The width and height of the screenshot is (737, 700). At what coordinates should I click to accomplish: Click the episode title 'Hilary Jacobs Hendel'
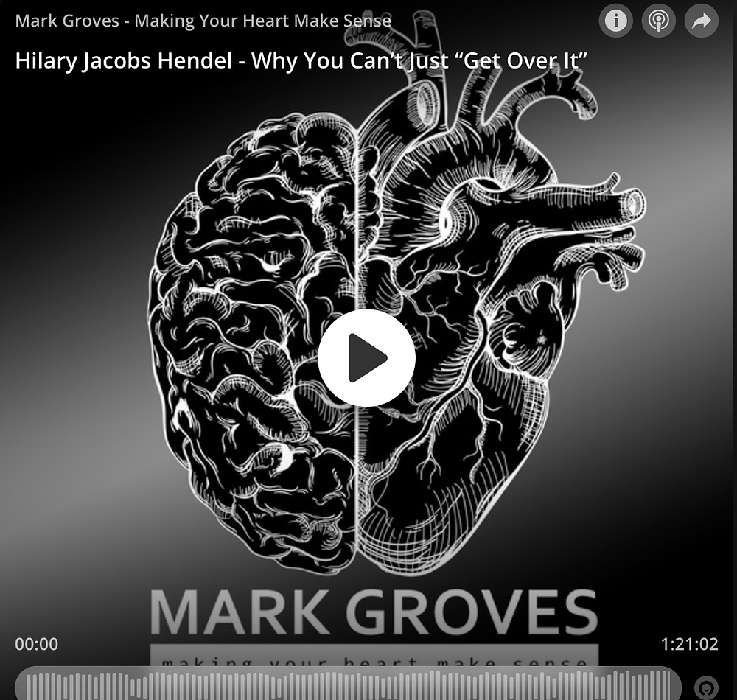124,61
